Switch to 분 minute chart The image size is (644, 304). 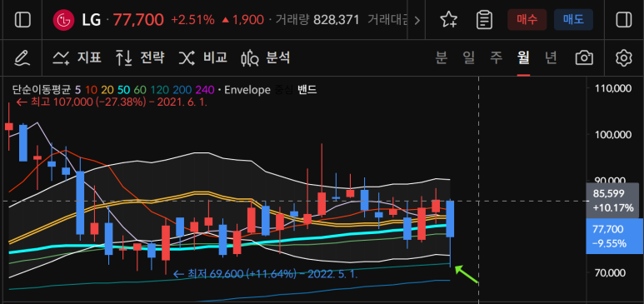441,58
